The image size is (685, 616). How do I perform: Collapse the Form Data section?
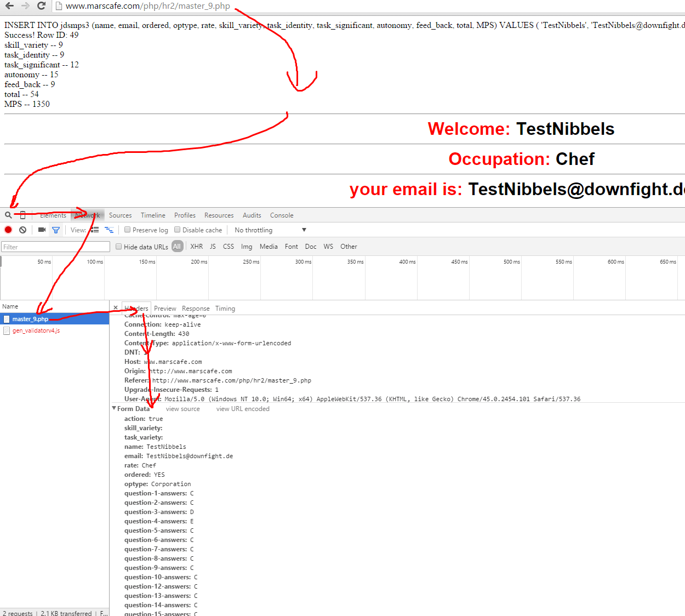coord(115,408)
